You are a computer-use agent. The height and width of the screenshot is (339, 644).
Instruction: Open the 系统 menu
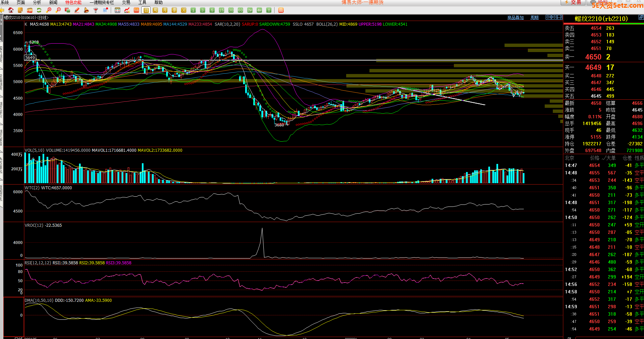[x=5, y=2]
